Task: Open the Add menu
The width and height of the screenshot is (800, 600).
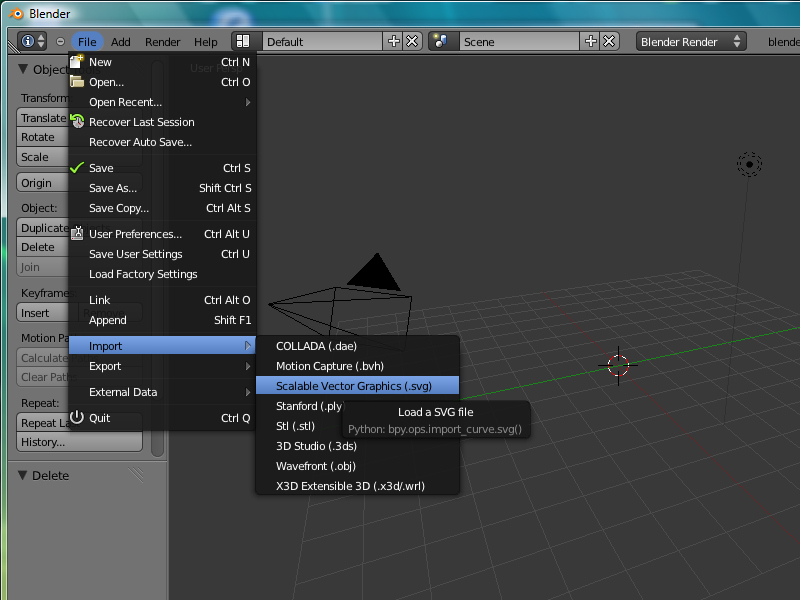Action: tap(121, 42)
